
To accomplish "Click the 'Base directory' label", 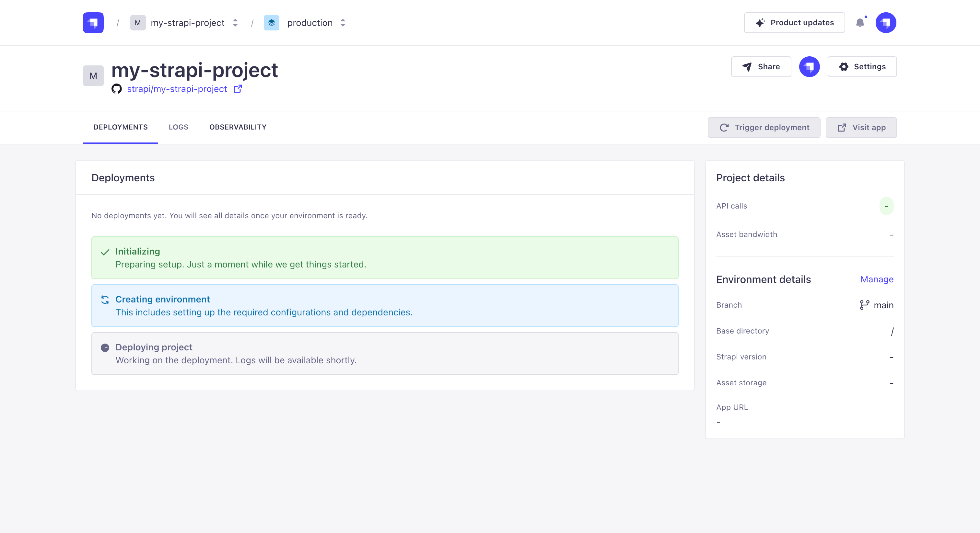I will (x=742, y=331).
